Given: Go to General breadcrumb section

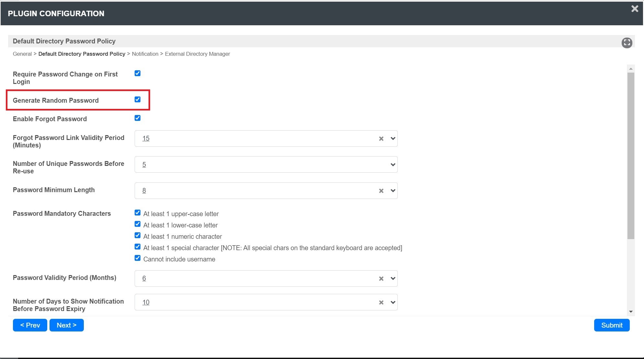Looking at the screenshot, I should pos(22,54).
